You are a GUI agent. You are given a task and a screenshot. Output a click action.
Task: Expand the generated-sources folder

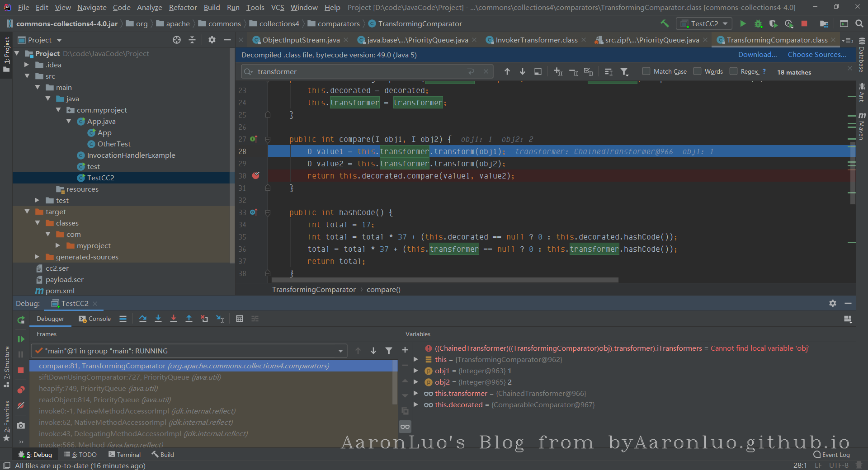(37, 257)
